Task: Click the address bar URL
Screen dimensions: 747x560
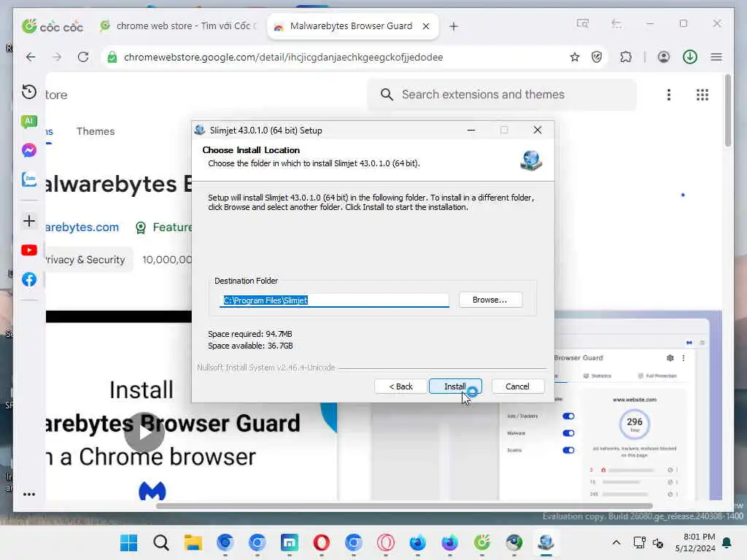Action: [284, 57]
